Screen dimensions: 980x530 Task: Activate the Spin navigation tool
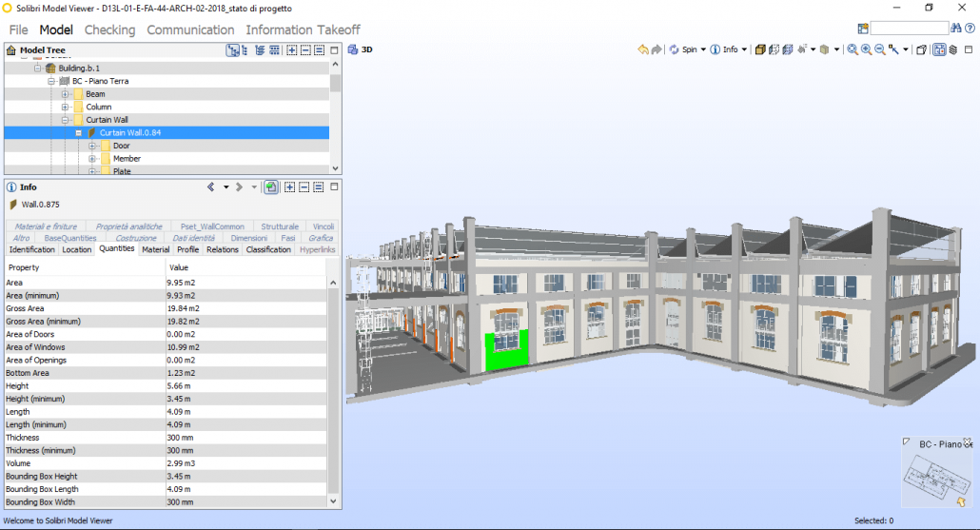tap(682, 49)
